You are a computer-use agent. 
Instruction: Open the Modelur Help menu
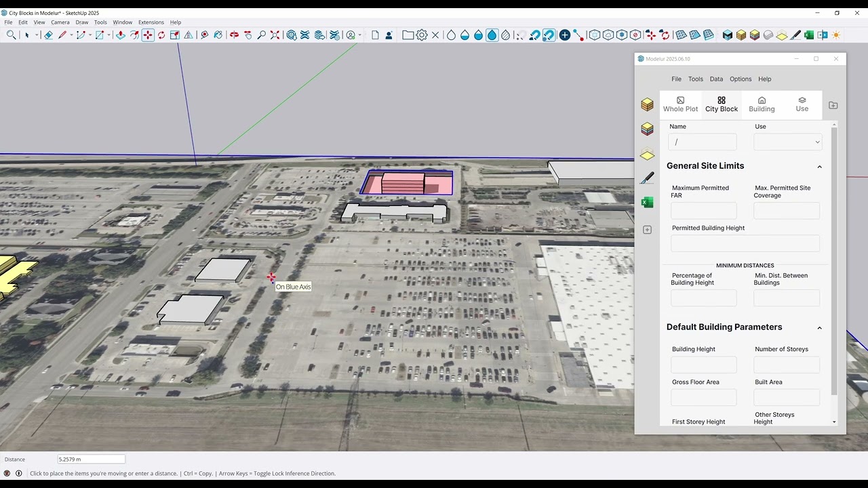coord(764,79)
